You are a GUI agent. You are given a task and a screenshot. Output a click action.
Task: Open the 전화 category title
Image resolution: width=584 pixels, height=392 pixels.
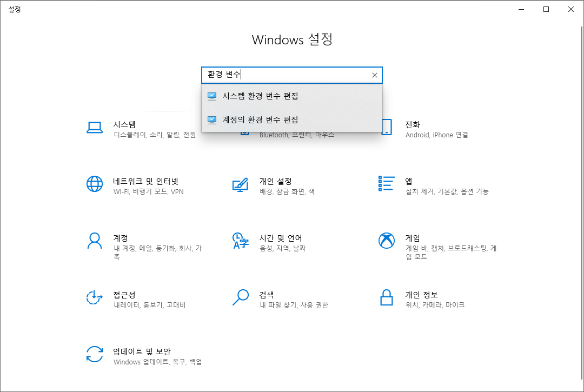[x=413, y=125]
